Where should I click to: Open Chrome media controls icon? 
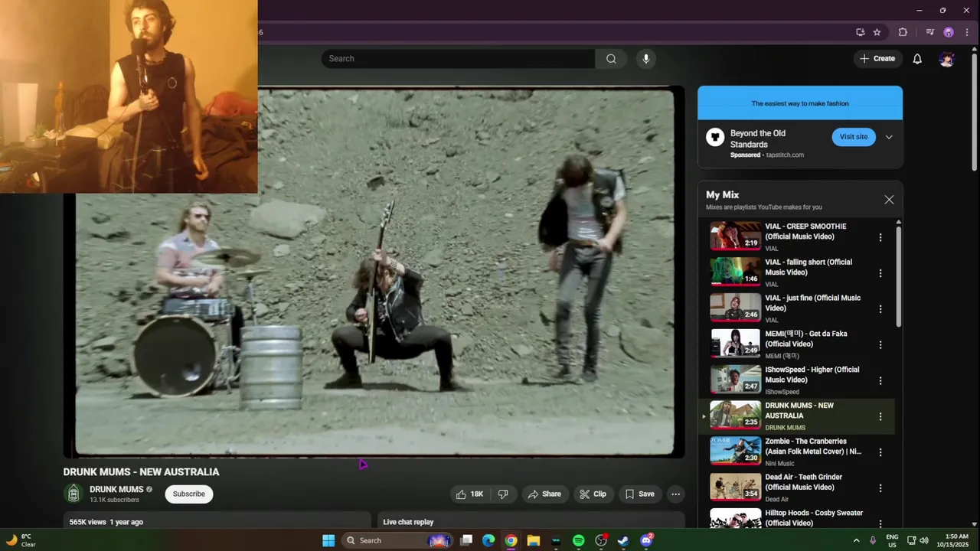click(930, 32)
